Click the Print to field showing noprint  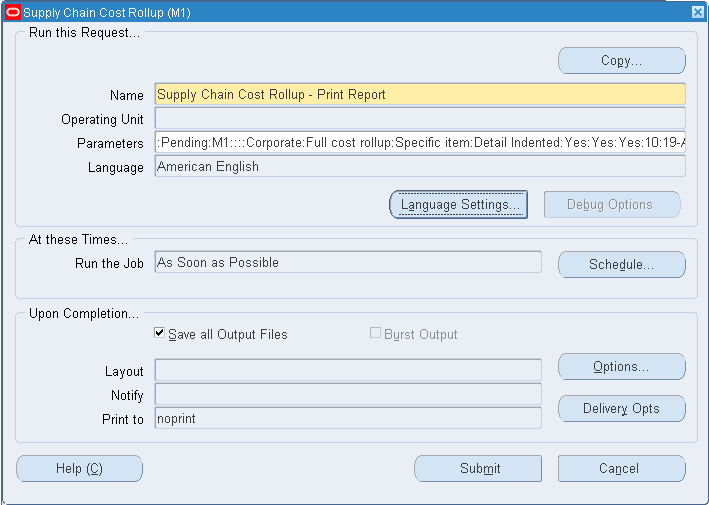click(348, 418)
